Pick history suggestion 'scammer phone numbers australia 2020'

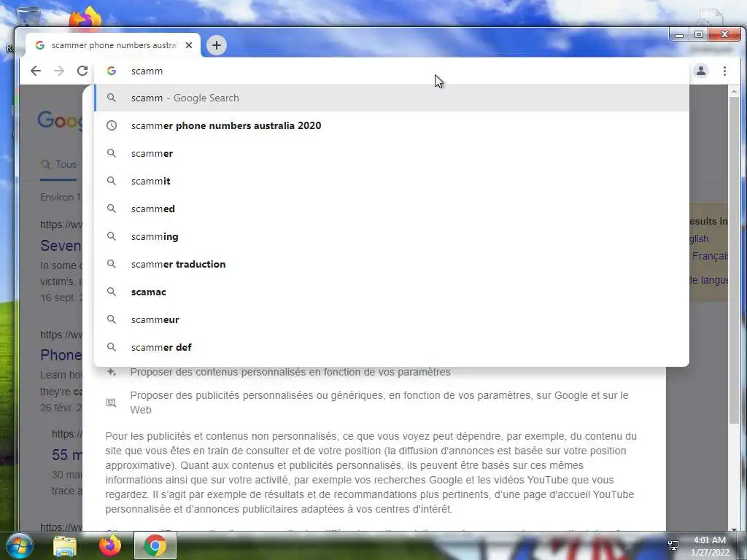pyautogui.click(x=392, y=125)
